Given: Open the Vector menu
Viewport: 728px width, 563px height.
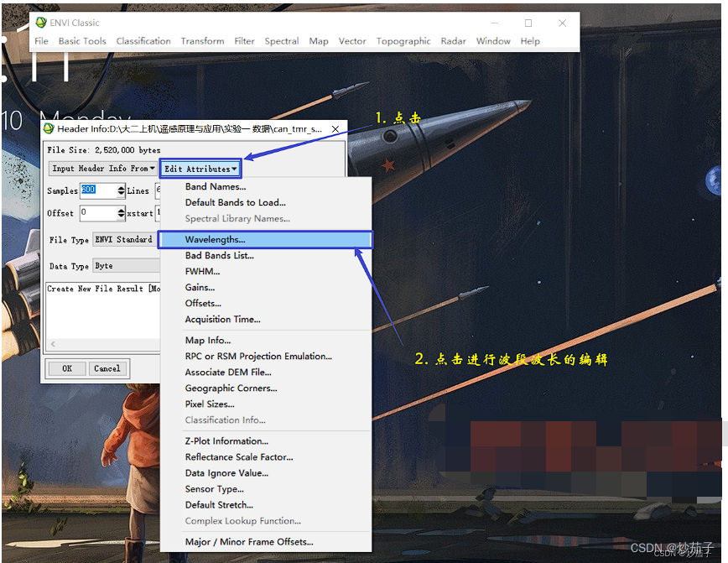Looking at the screenshot, I should (x=352, y=41).
